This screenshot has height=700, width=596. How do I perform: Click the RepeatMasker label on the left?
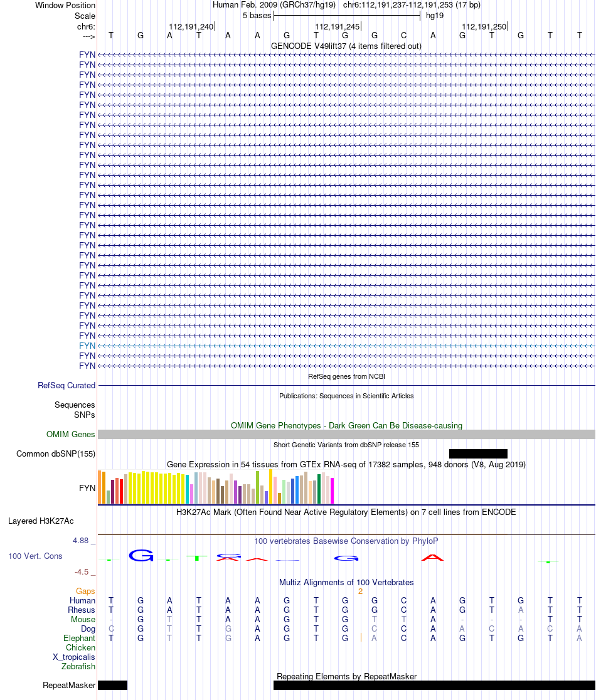coord(69,686)
